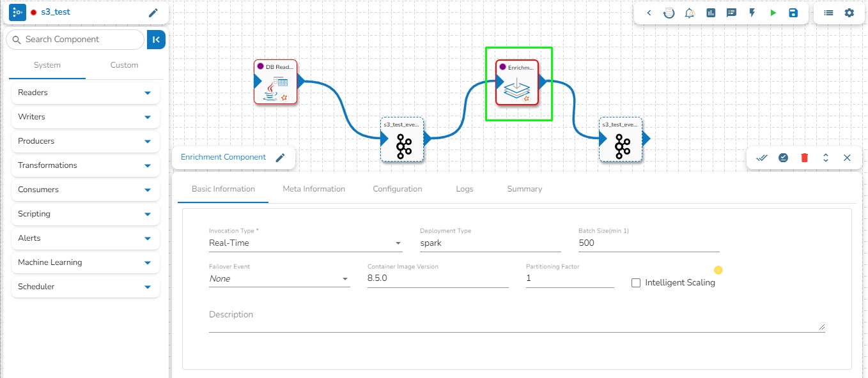The width and height of the screenshot is (868, 378).
Task: Select the first s3_test_event Kafka node
Action: 402,139
